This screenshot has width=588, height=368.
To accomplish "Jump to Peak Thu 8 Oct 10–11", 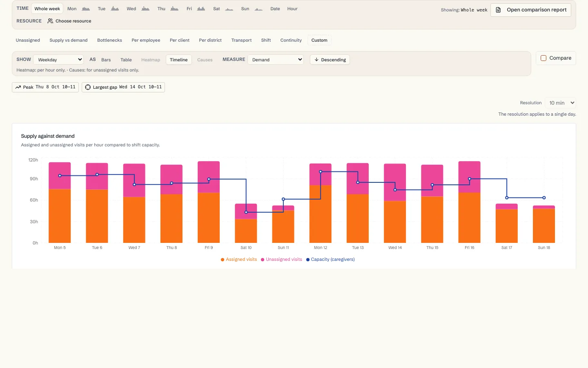I will 45,87.
